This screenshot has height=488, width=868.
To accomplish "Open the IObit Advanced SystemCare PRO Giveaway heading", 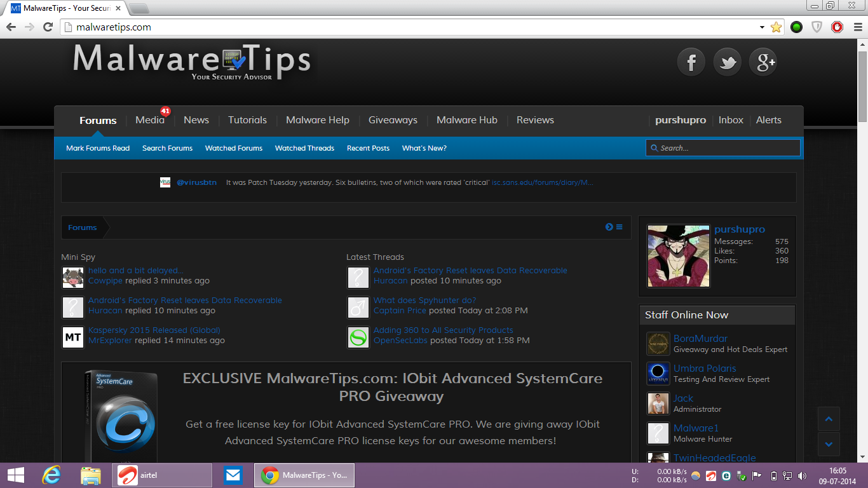I will (393, 387).
